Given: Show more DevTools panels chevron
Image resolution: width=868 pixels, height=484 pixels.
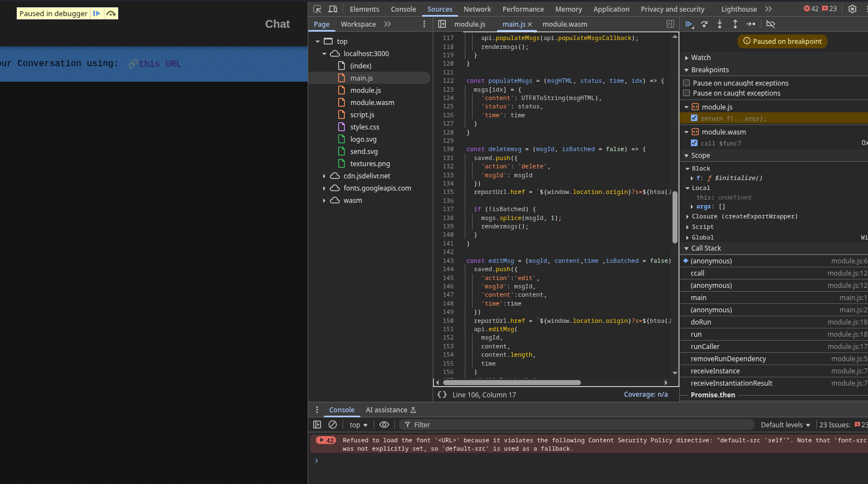Looking at the screenshot, I should [x=769, y=9].
